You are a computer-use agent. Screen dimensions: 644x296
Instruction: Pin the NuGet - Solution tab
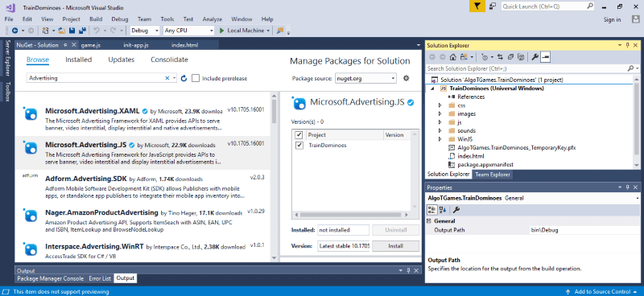click(x=65, y=45)
